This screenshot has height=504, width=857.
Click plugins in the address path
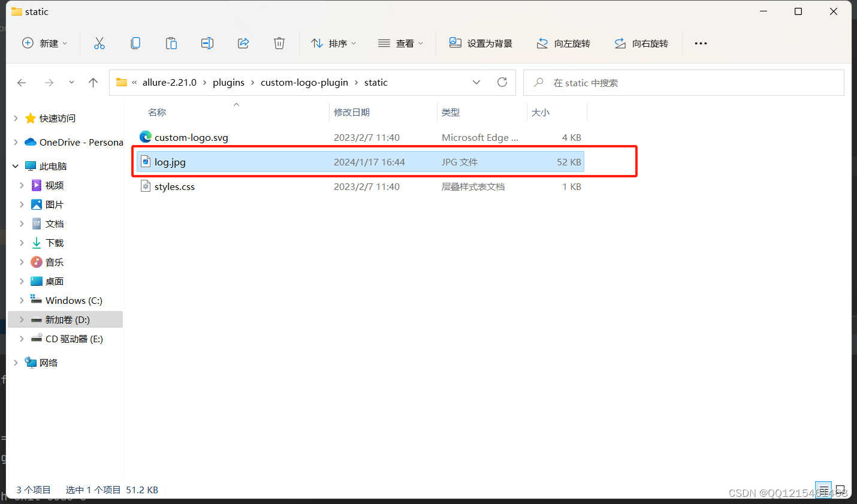[228, 83]
